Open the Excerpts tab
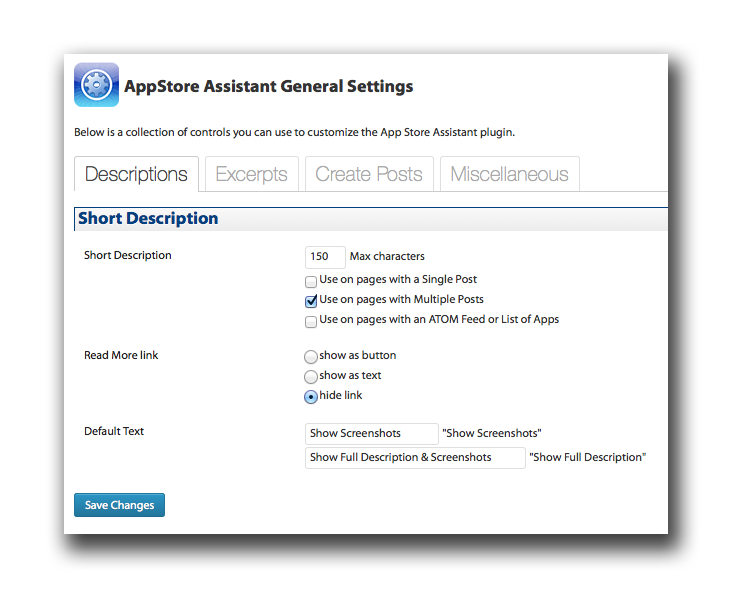 pyautogui.click(x=252, y=174)
